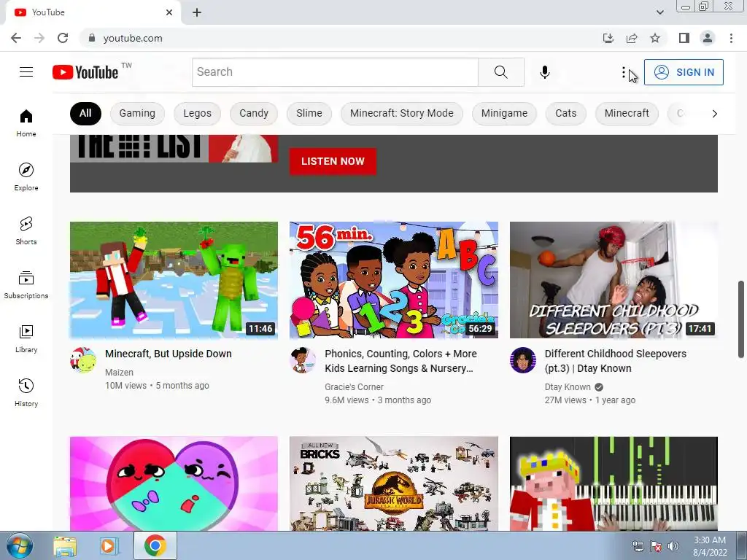This screenshot has height=560, width=747.
Task: Open tab search dropdown chevron
Action: point(659,12)
